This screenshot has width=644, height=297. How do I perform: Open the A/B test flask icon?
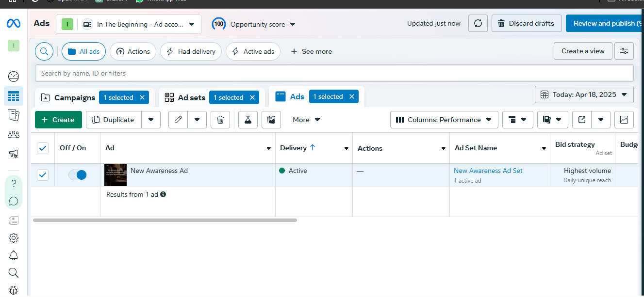point(248,120)
